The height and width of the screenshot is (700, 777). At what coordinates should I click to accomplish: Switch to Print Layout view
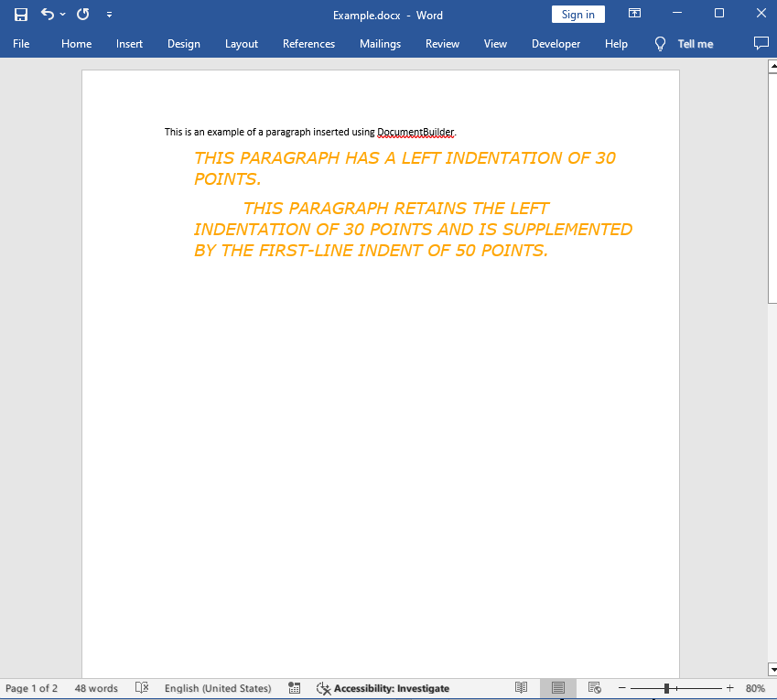click(558, 687)
